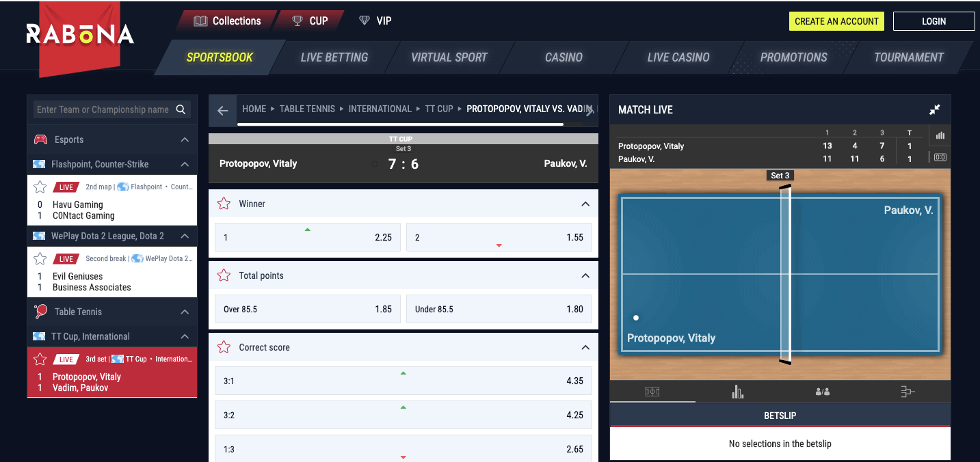Viewport: 980px width, 462px height.
Task: Open Collections menu
Action: point(228,21)
